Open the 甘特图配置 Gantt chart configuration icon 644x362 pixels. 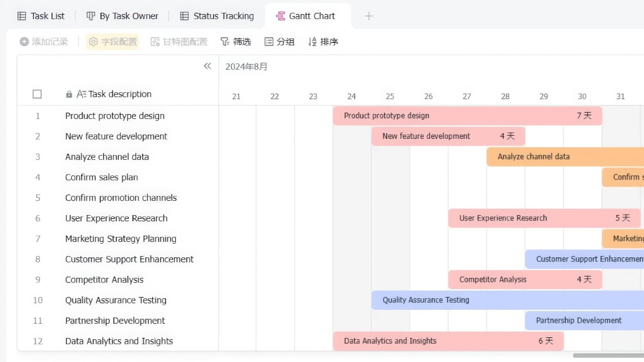(x=155, y=41)
